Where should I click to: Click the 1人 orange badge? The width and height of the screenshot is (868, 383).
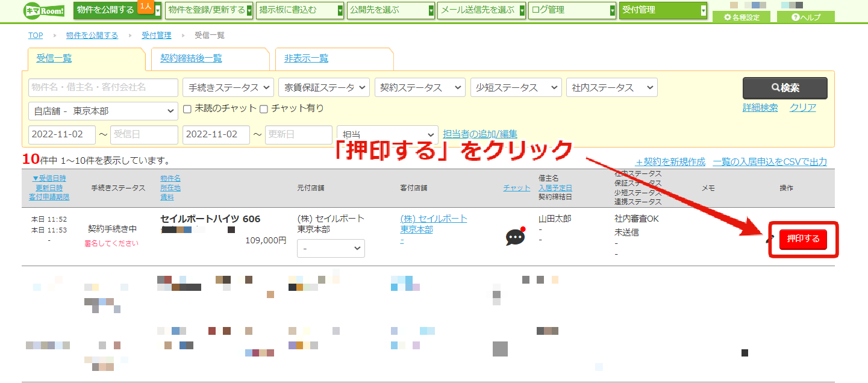(x=145, y=6)
